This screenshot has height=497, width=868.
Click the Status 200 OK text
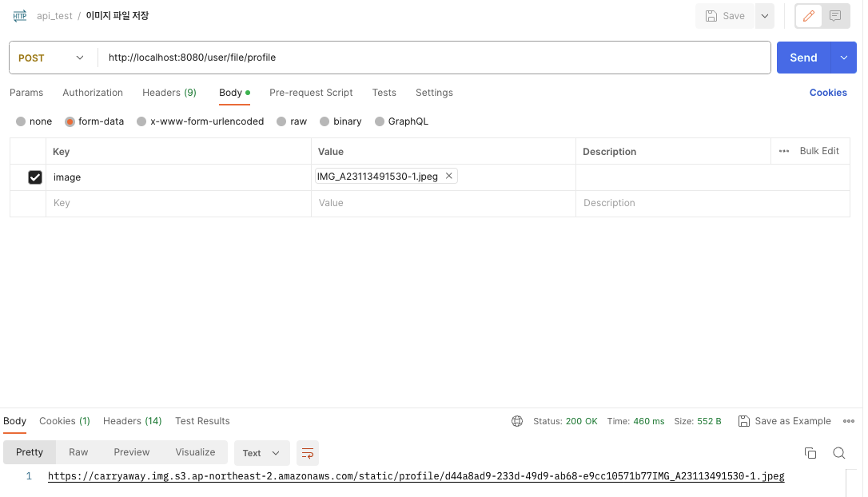[x=565, y=421]
